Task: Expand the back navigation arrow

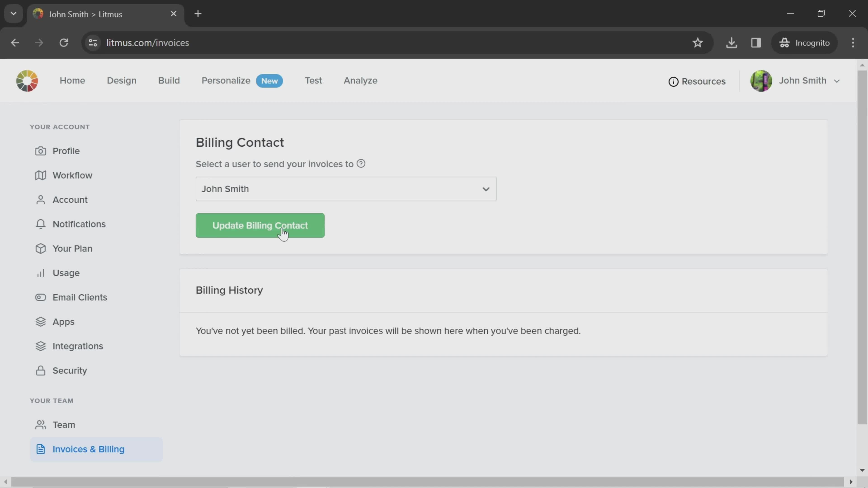Action: click(x=15, y=42)
